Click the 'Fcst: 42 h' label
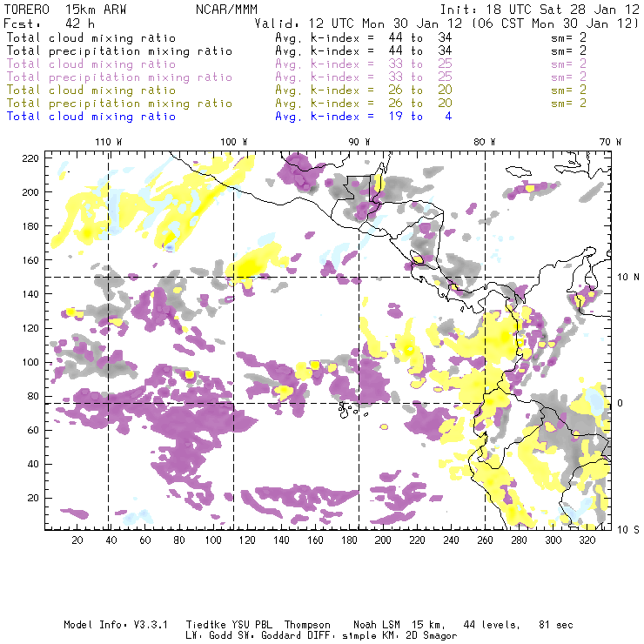 (x=50, y=23)
